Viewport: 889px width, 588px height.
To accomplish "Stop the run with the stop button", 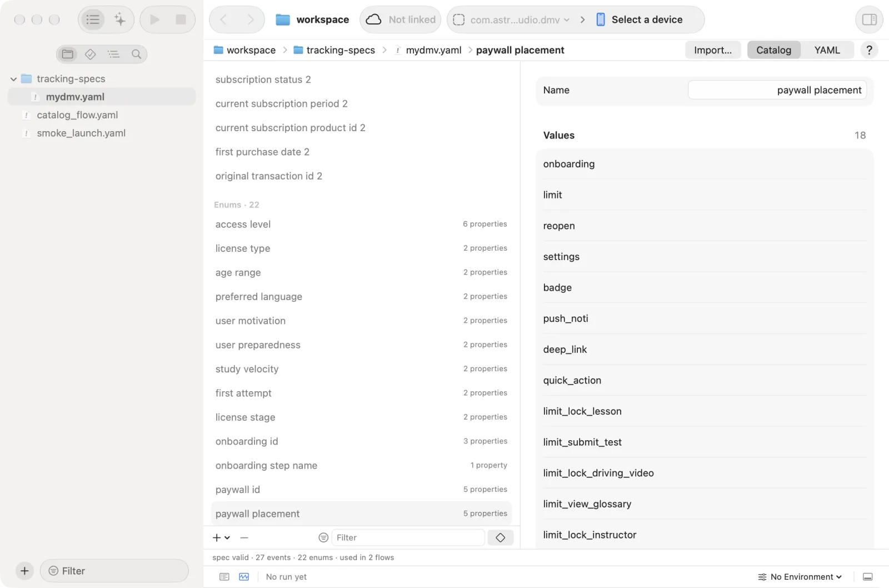I will pyautogui.click(x=181, y=20).
